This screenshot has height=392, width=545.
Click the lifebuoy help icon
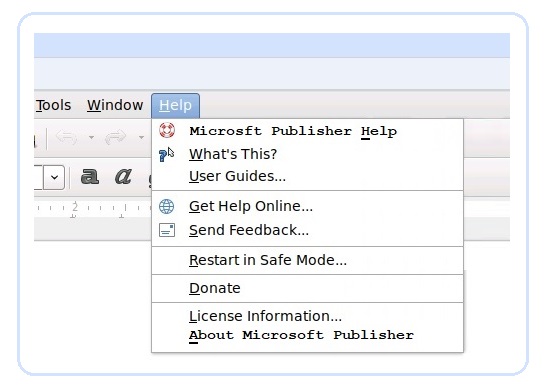coord(167,130)
